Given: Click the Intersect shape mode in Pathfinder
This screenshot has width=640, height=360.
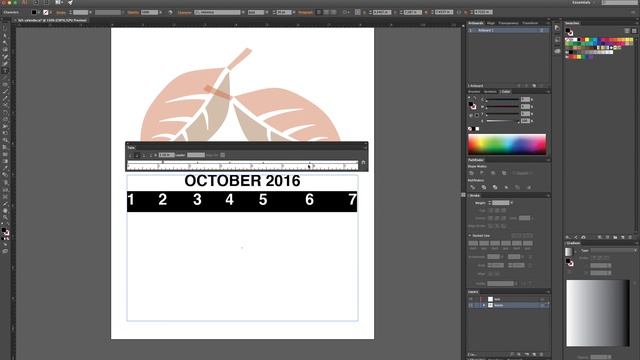Looking at the screenshot, I should 493,173.
